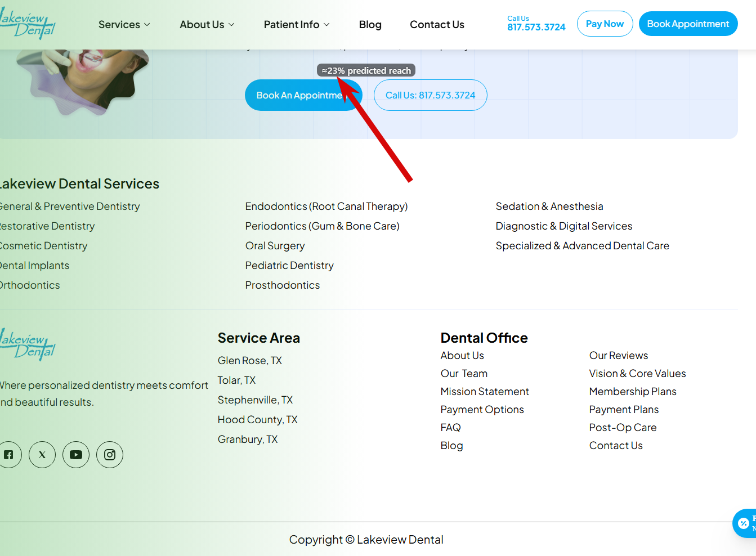The width and height of the screenshot is (756, 556).
Task: Click the dental patient photo thumbnail
Action: pos(82,82)
